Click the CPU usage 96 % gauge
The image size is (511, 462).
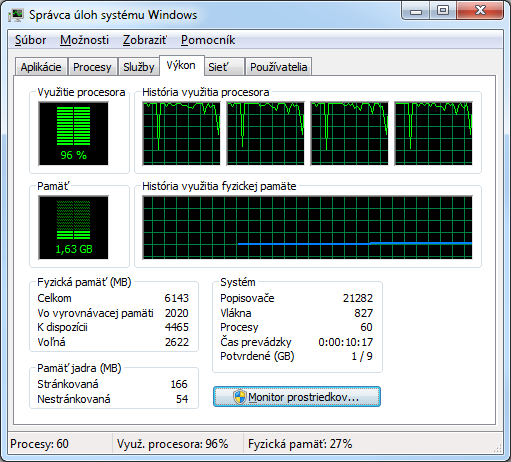coord(73,134)
